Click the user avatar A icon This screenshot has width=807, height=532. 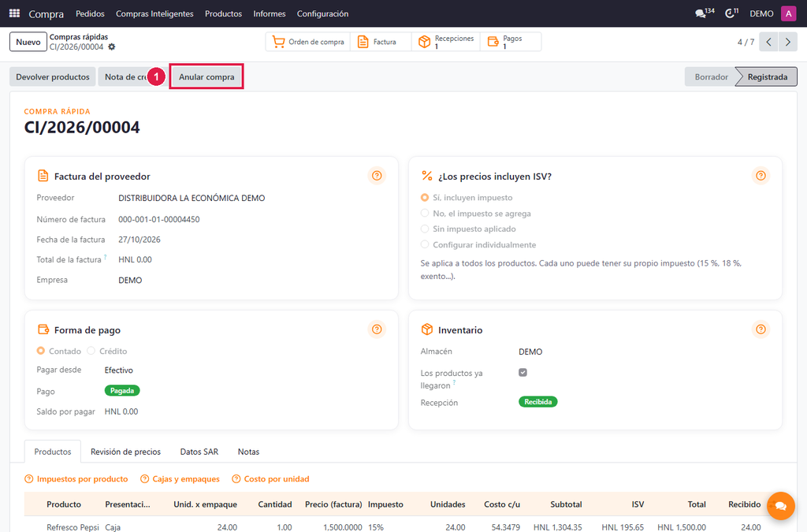(788, 13)
